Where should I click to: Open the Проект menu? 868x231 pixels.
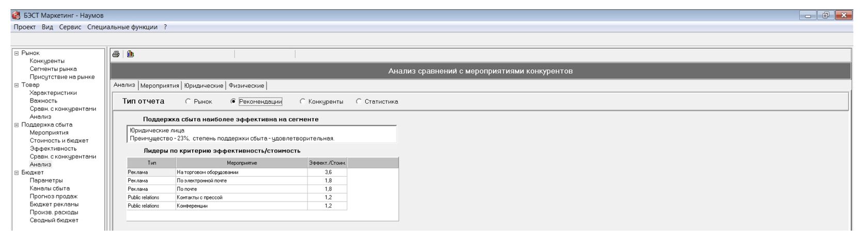[x=25, y=27]
